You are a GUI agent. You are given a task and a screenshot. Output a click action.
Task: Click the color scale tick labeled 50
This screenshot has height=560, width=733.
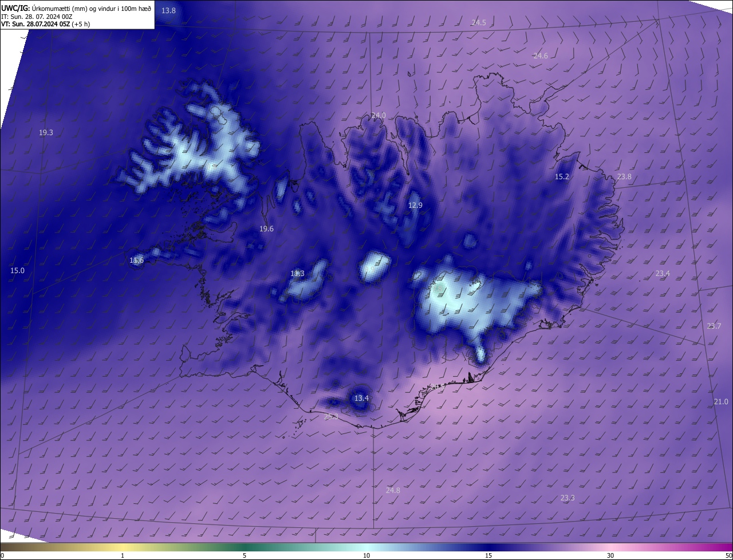point(728,555)
